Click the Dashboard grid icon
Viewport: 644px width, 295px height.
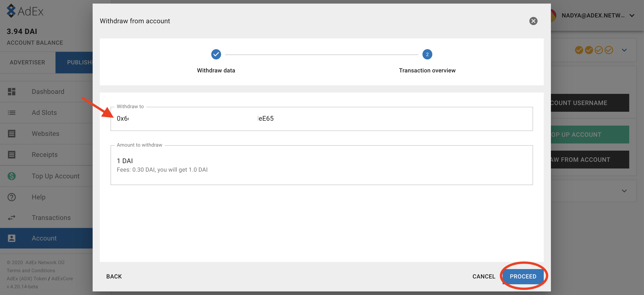tap(11, 92)
